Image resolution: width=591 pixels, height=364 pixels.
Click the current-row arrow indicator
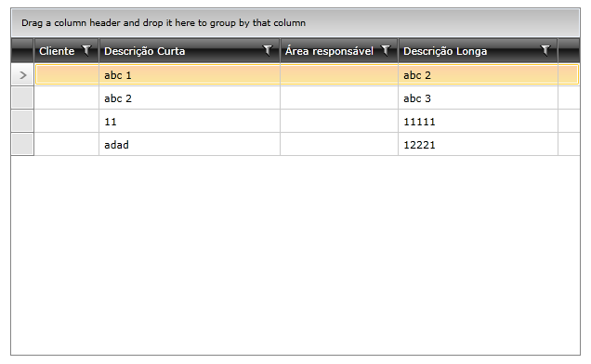[x=22, y=75]
